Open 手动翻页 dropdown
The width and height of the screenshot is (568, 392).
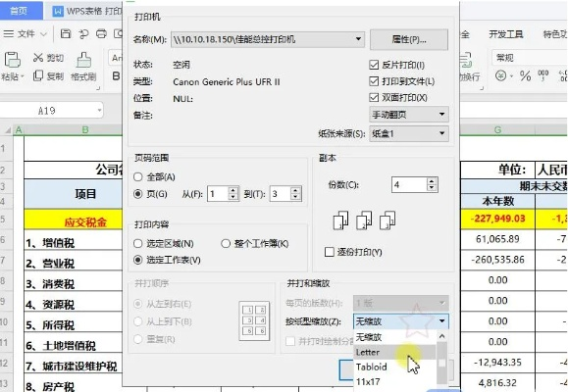coord(409,115)
